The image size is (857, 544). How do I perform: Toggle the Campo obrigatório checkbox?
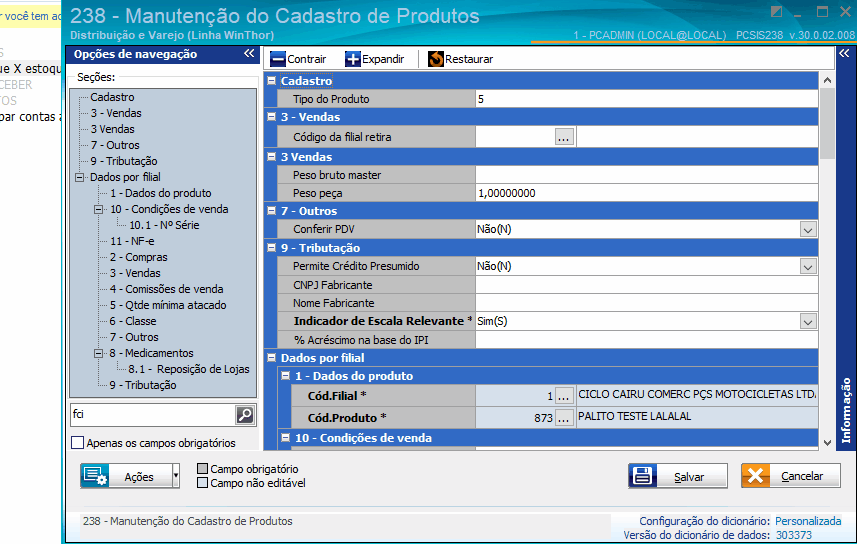pyautogui.click(x=202, y=469)
